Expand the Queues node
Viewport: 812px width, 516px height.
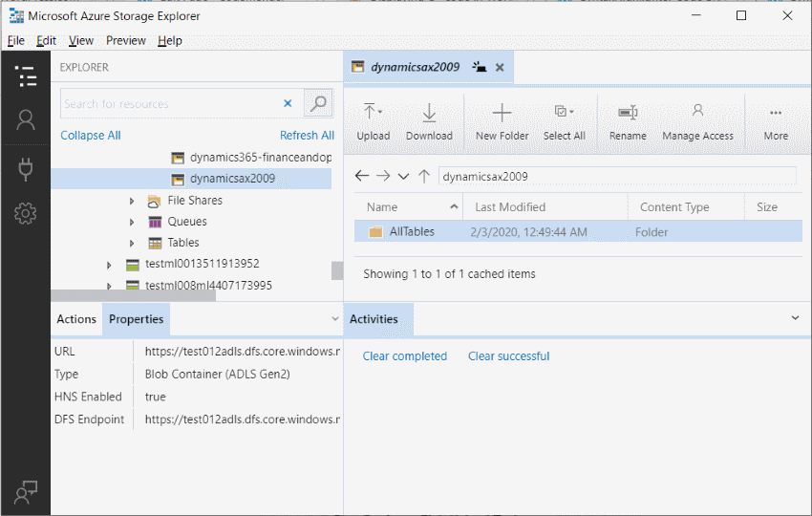click(x=132, y=222)
